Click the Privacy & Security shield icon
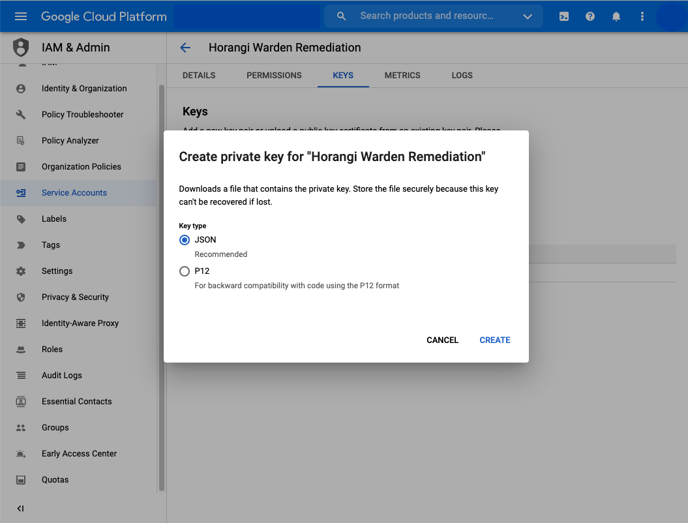 click(21, 297)
